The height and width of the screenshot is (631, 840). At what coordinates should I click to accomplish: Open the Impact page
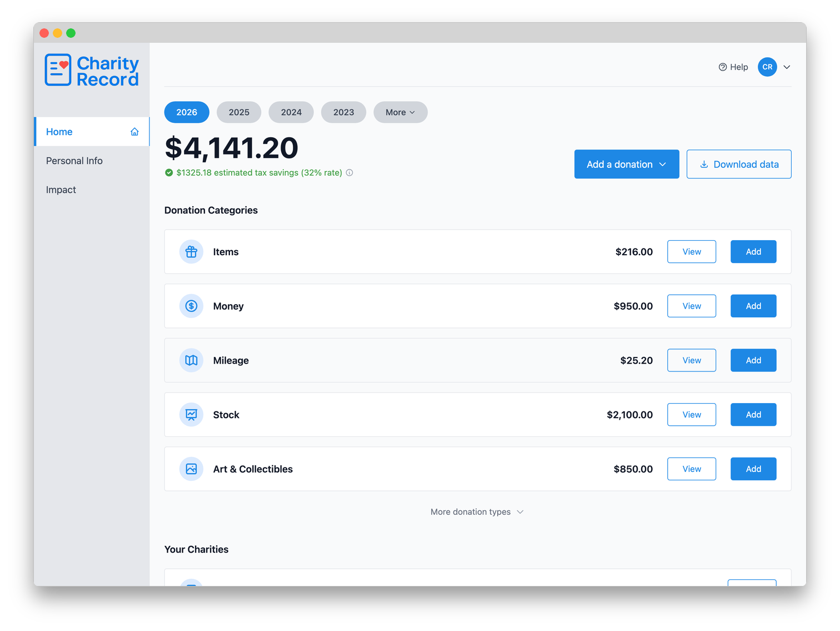[92, 190]
